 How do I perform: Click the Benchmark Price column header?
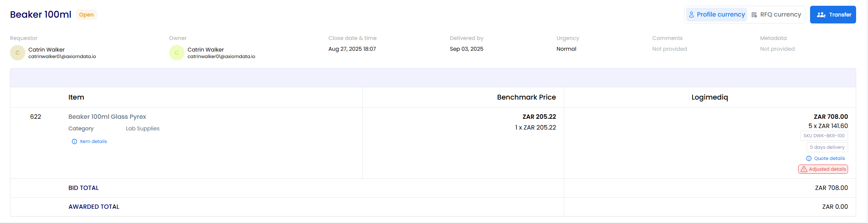coord(526,97)
